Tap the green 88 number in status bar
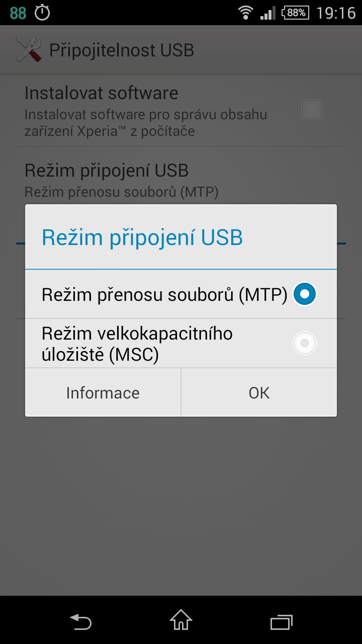Image resolution: width=362 pixels, height=644 pixels. point(18,13)
